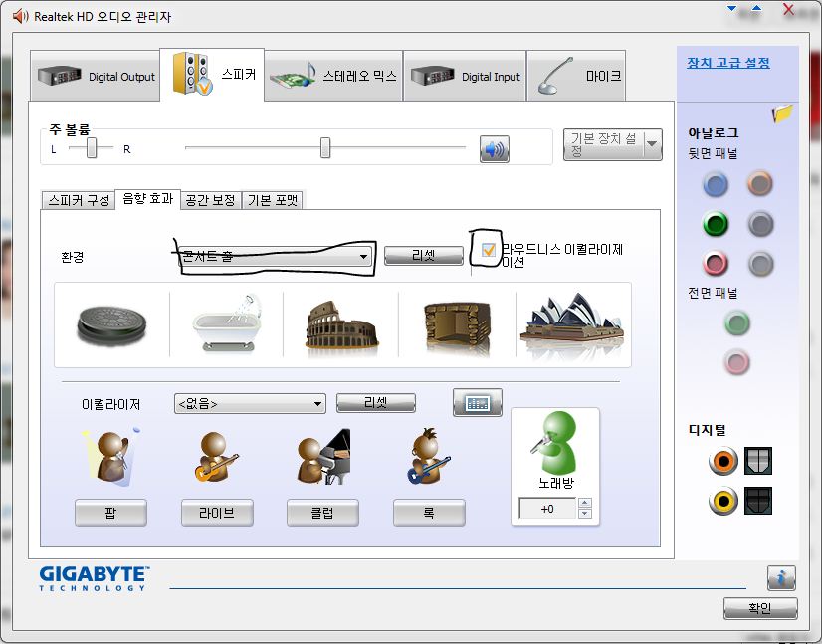Expand the 이퀄라이저 <없음> dropdown
Screen dimensions: 822x644
250,404
